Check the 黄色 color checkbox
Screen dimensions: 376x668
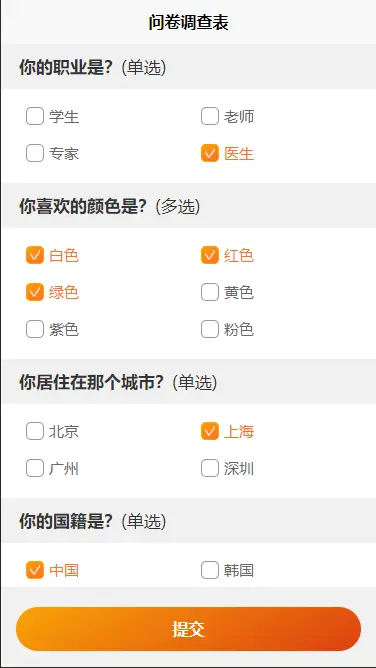(x=210, y=292)
